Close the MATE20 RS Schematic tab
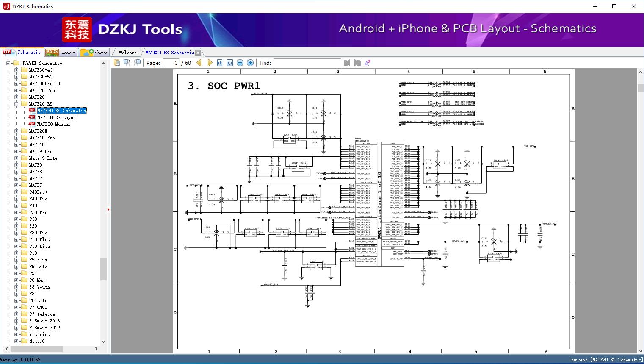The image size is (644, 364). click(x=198, y=53)
